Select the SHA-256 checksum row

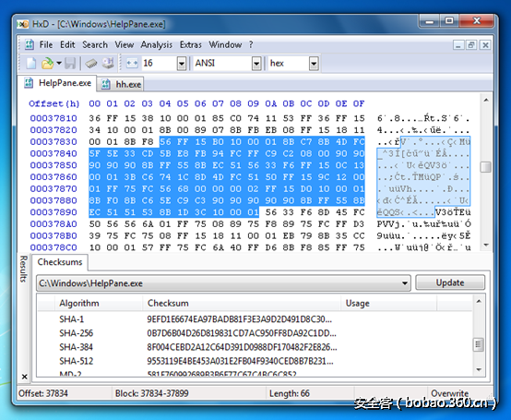255,333
